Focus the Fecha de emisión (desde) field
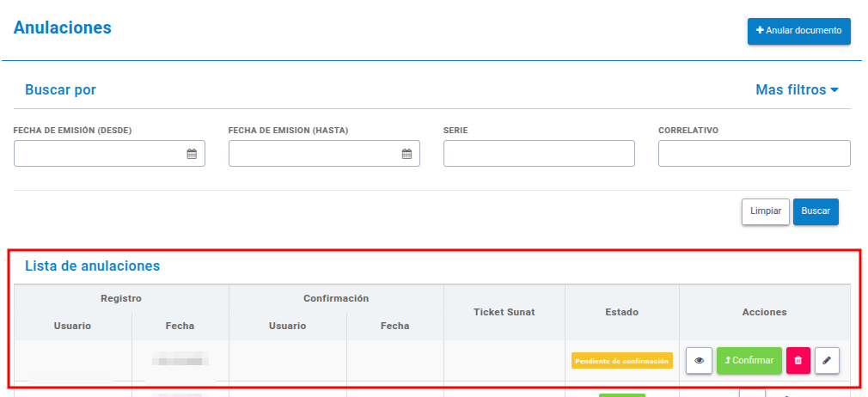Viewport: 868px width, 397px height. 110,153
